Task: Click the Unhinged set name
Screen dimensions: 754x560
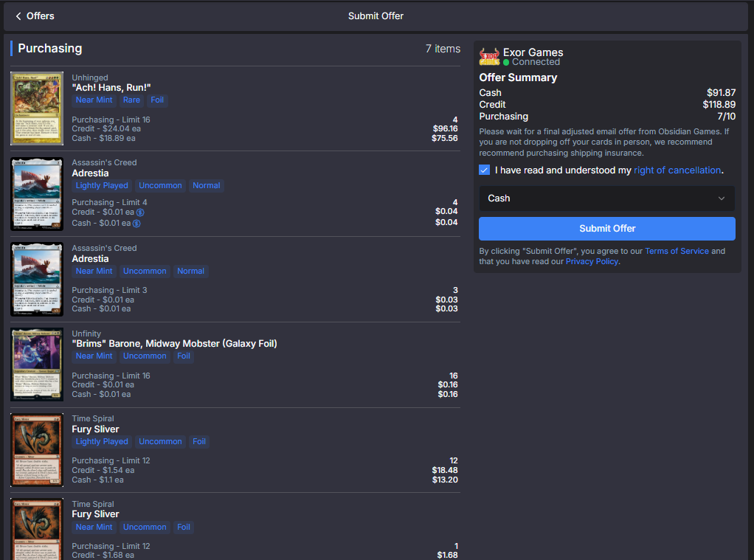Action: (90, 77)
